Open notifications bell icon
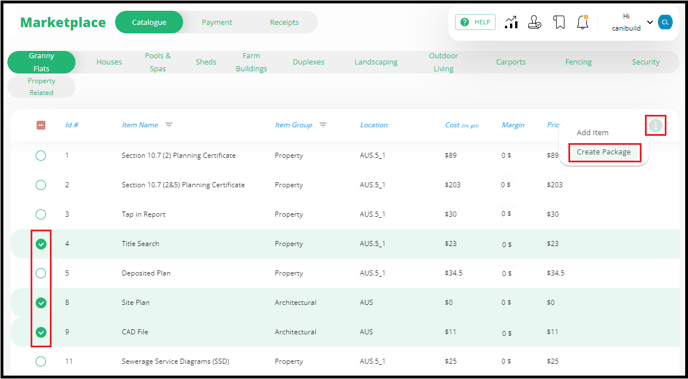This screenshot has width=688, height=379. pyautogui.click(x=583, y=22)
